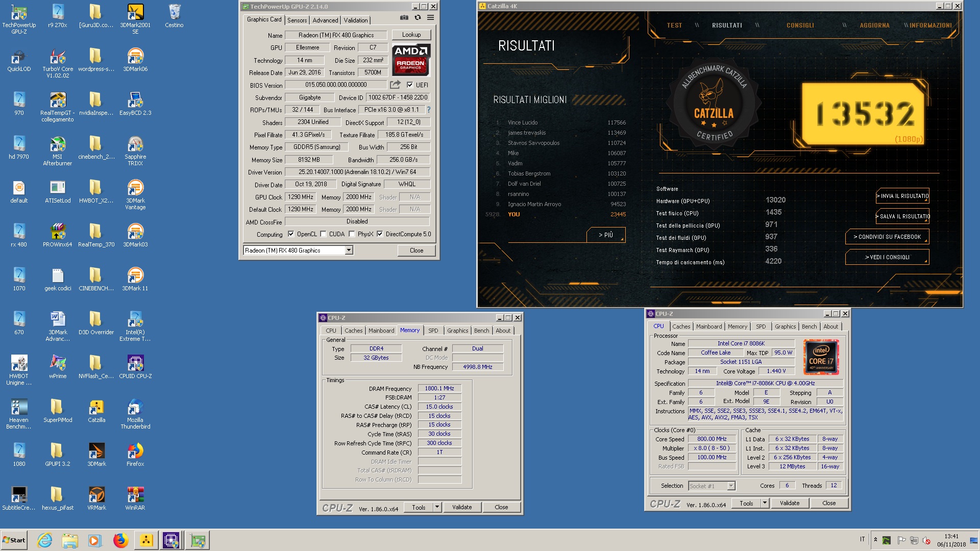Expand Tools dropdown arrow in CPU-Z CPU window

(765, 503)
